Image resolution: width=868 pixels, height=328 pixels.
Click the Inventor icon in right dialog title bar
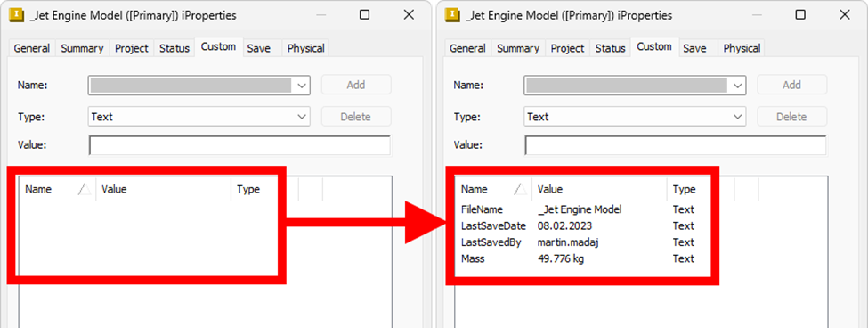(453, 15)
